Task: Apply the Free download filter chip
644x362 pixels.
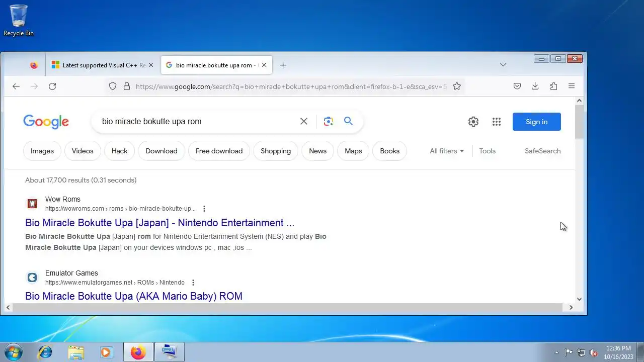Action: pos(219,151)
